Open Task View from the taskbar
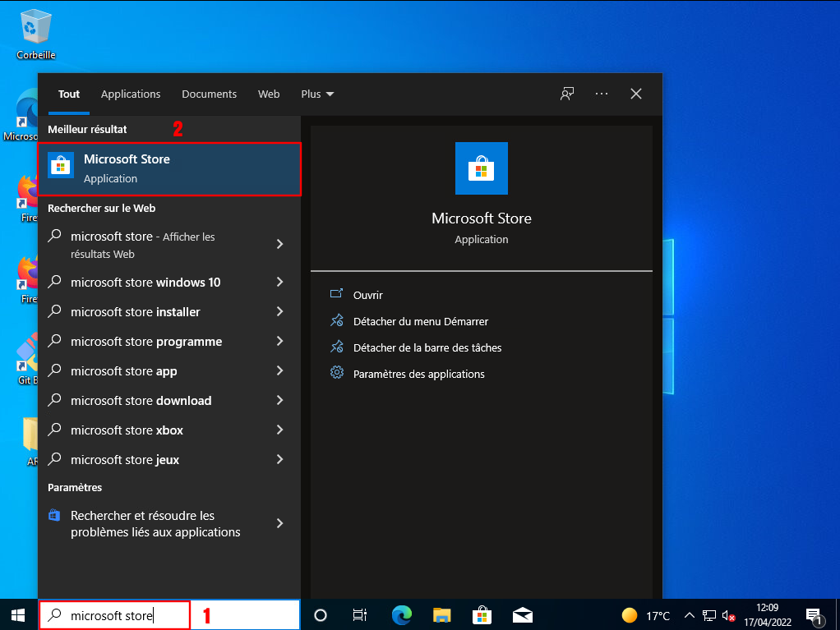Image resolution: width=840 pixels, height=630 pixels. [360, 615]
